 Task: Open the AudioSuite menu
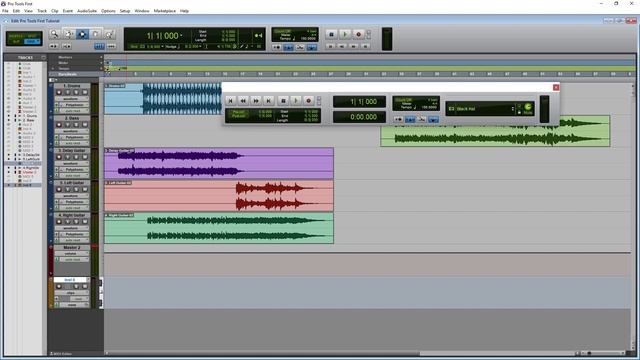(87, 11)
